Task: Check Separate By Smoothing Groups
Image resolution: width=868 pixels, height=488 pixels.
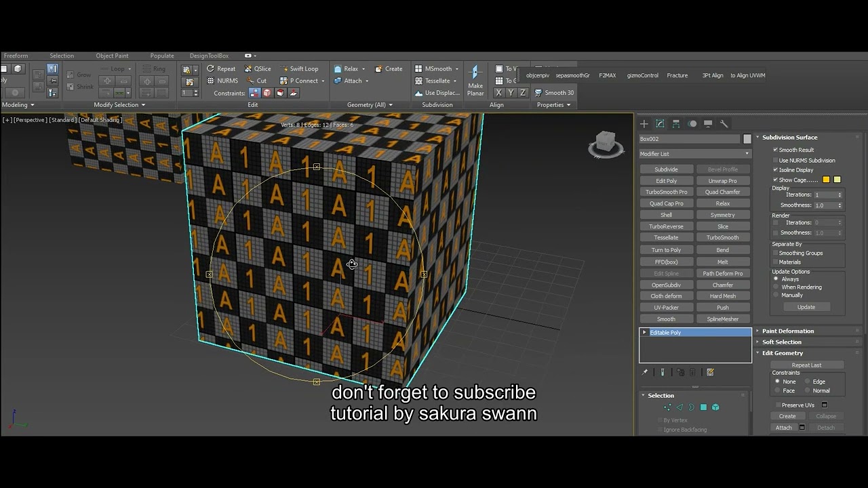Action: [x=775, y=253]
